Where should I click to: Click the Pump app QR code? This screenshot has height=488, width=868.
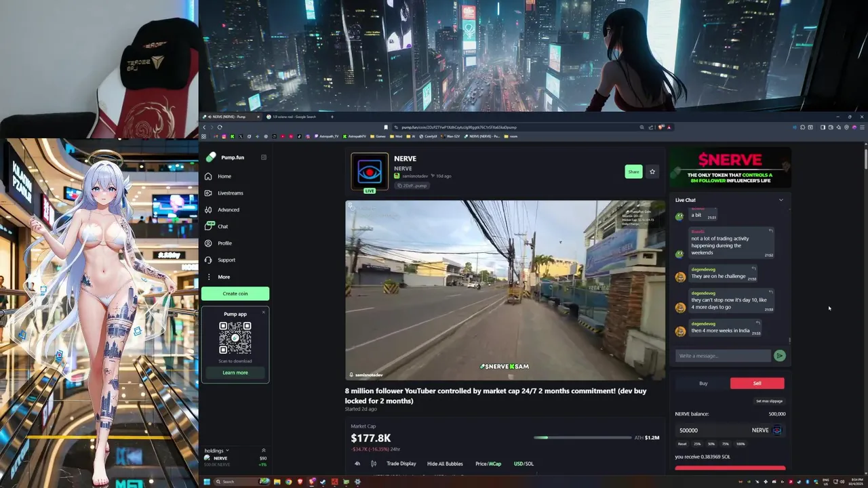click(x=235, y=338)
